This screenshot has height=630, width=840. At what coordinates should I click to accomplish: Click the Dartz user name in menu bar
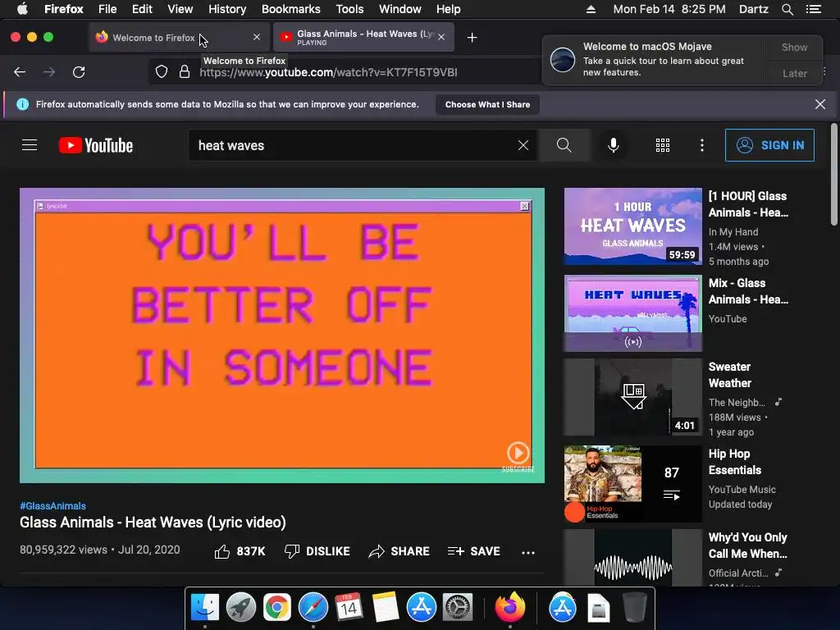pos(753,9)
